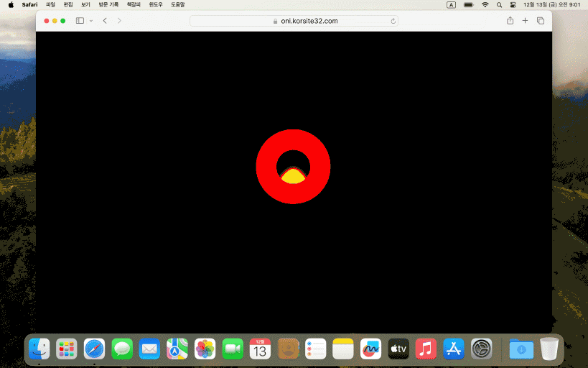Open the Apple menu
This screenshot has width=588, height=368.
pos(11,5)
